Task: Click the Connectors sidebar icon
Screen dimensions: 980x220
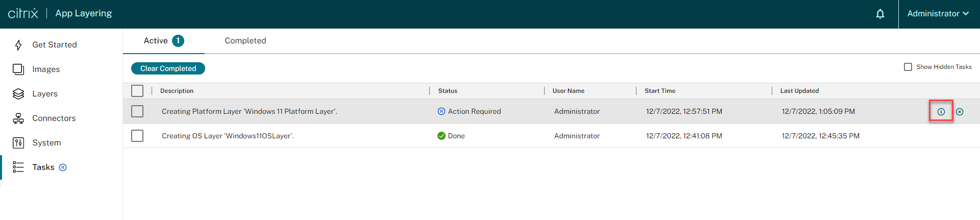Action: pos(18,118)
